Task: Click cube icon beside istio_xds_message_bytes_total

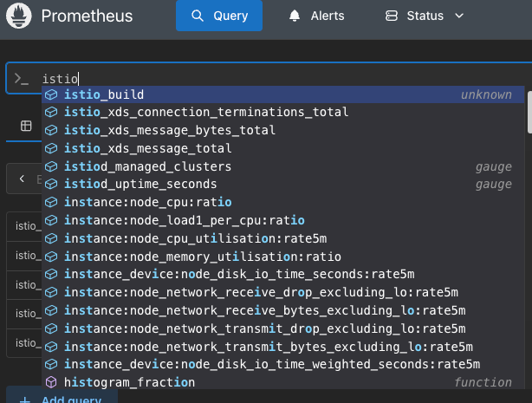Action: (51, 130)
